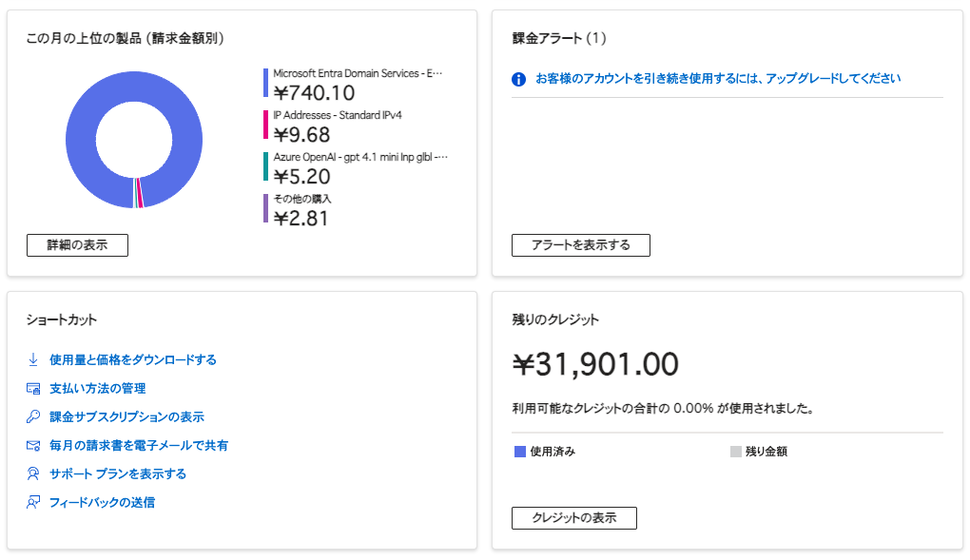Viewport: 970px width, 560px height.
Task: Click the purple swatch beside その他の購入
Action: (x=265, y=208)
